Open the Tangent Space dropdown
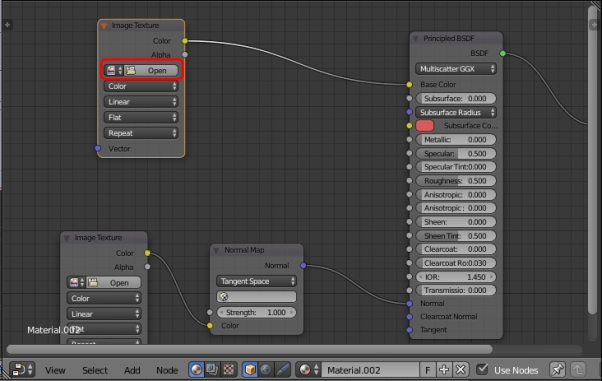 tap(256, 281)
